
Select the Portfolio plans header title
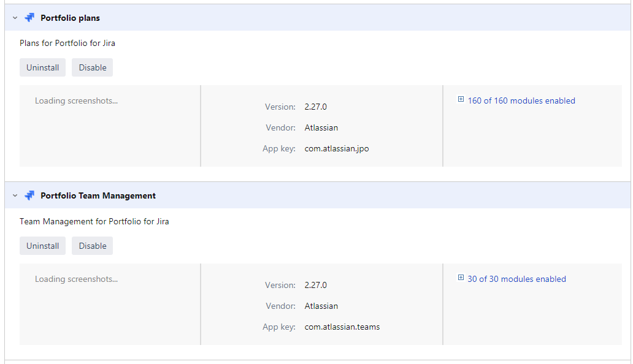(x=70, y=18)
